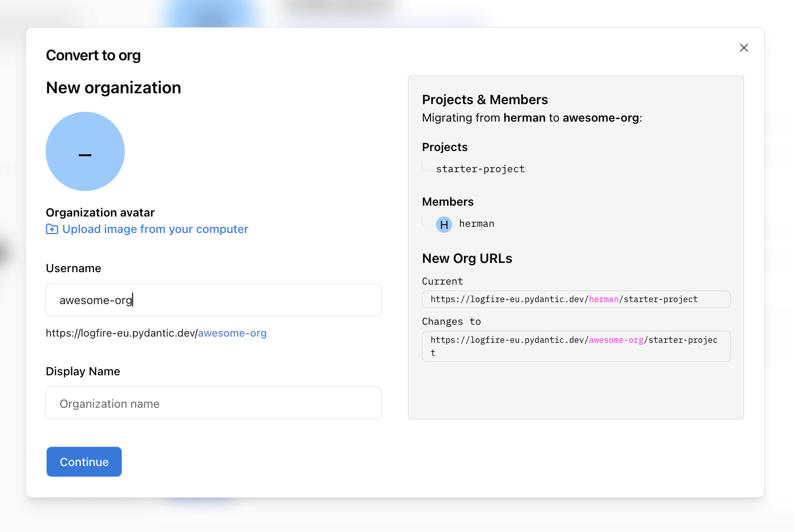Image resolution: width=794 pixels, height=532 pixels.
Task: Click the Convert to org dialog title
Action: pos(93,55)
